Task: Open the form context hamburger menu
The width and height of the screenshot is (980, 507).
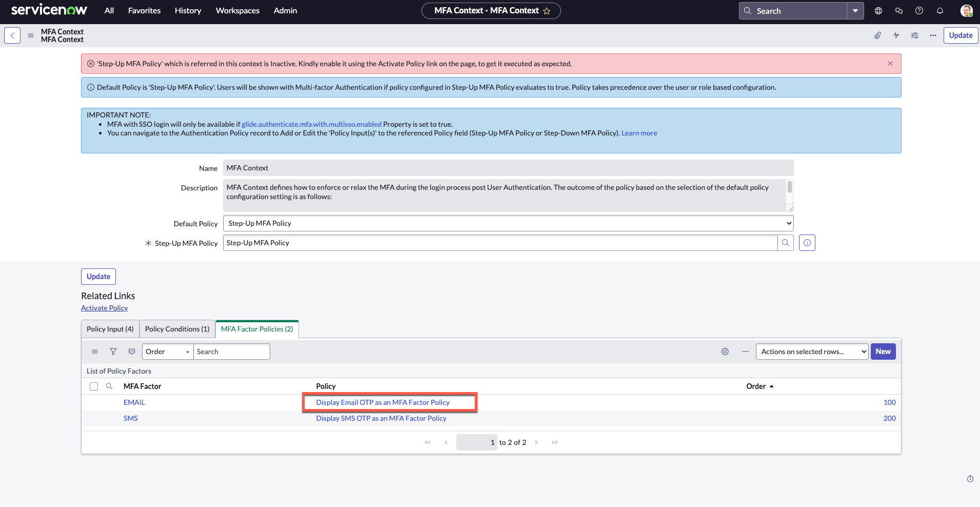Action: [x=31, y=35]
